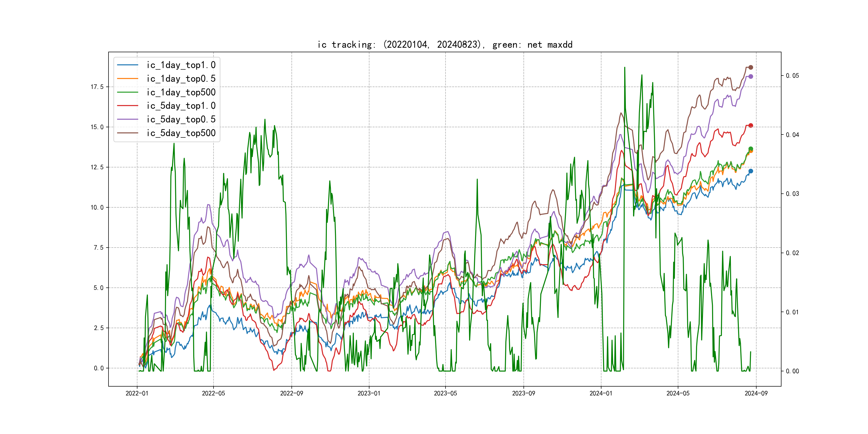Select the ic_5day_top0.5 legend label

[x=181, y=119]
